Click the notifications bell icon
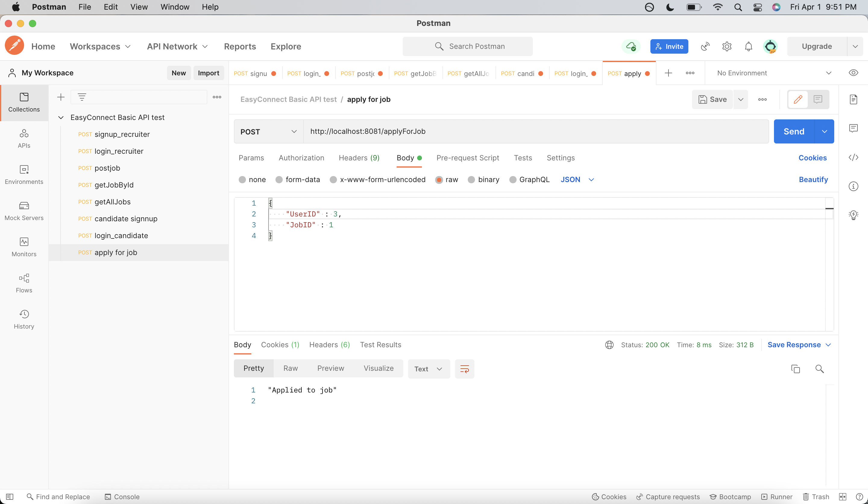The height and width of the screenshot is (504, 868). click(x=748, y=46)
